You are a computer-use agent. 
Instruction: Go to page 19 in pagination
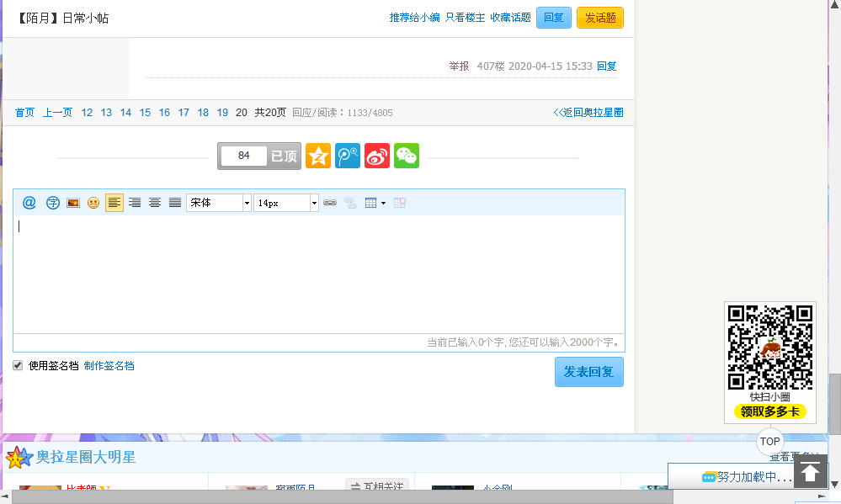pos(222,113)
